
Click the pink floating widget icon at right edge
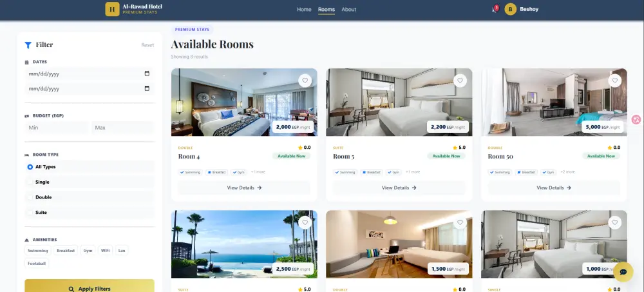coord(636,120)
